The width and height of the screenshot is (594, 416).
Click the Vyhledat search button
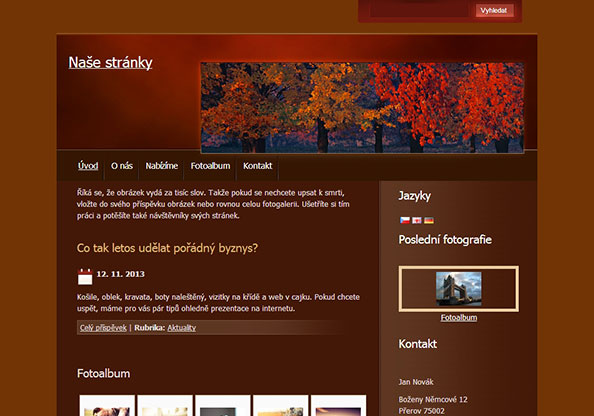pos(495,10)
